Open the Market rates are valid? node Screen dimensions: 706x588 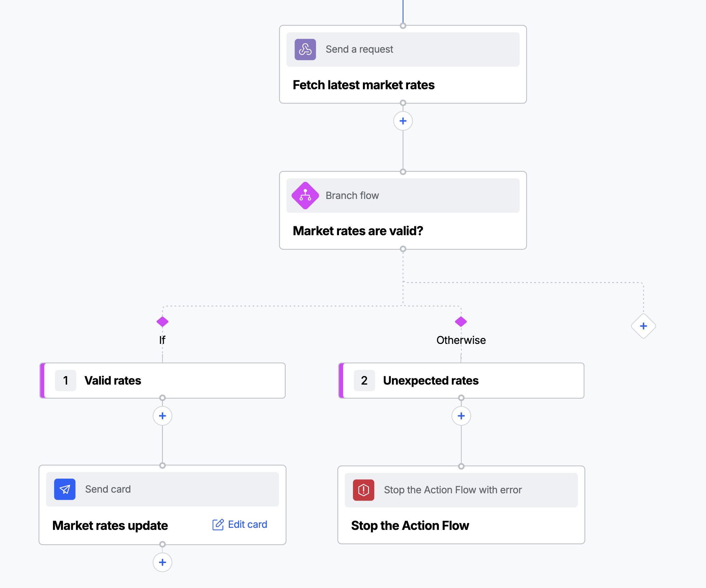(403, 210)
